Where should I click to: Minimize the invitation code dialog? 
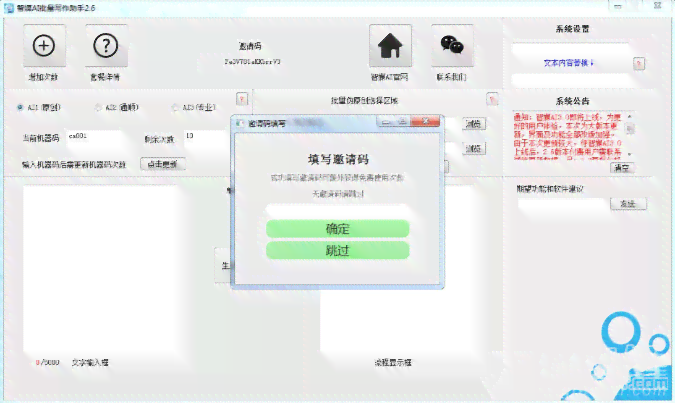click(386, 122)
